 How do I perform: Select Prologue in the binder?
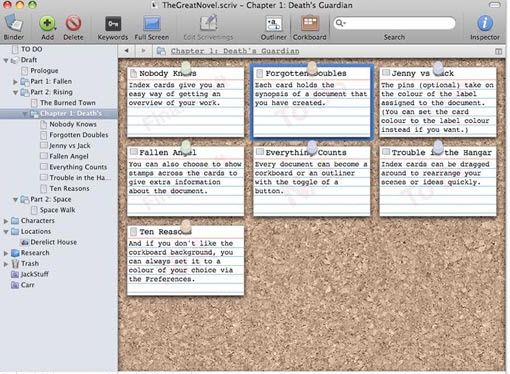point(44,71)
